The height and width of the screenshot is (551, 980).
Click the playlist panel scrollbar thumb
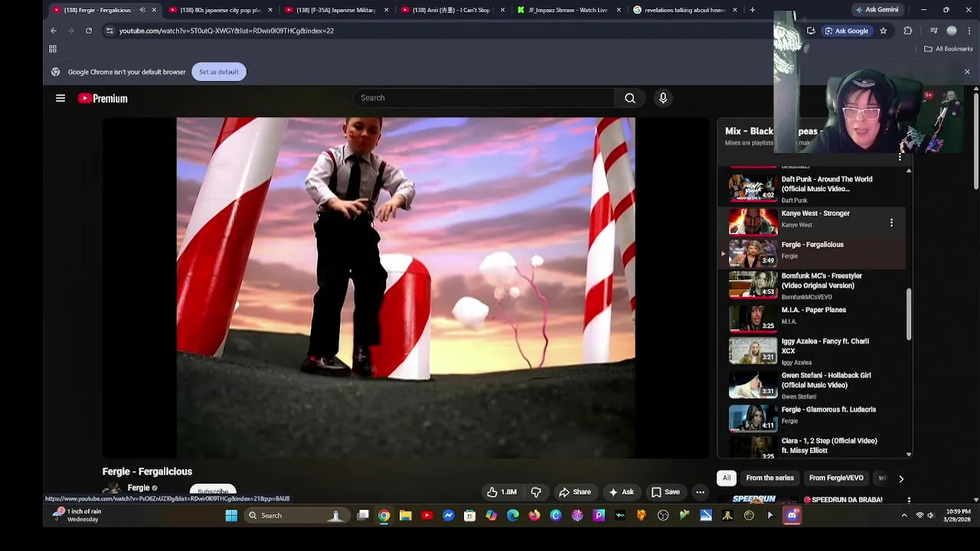pos(909,315)
